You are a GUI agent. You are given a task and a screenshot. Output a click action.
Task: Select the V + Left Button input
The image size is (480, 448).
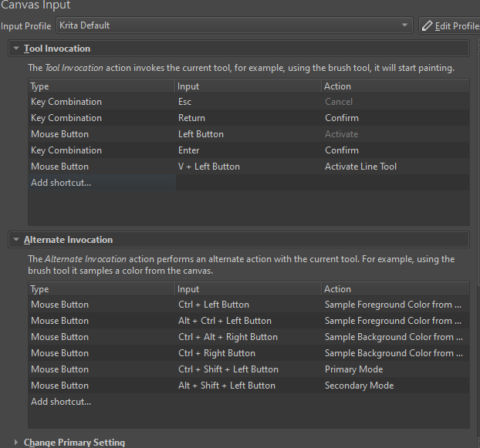pyautogui.click(x=208, y=167)
